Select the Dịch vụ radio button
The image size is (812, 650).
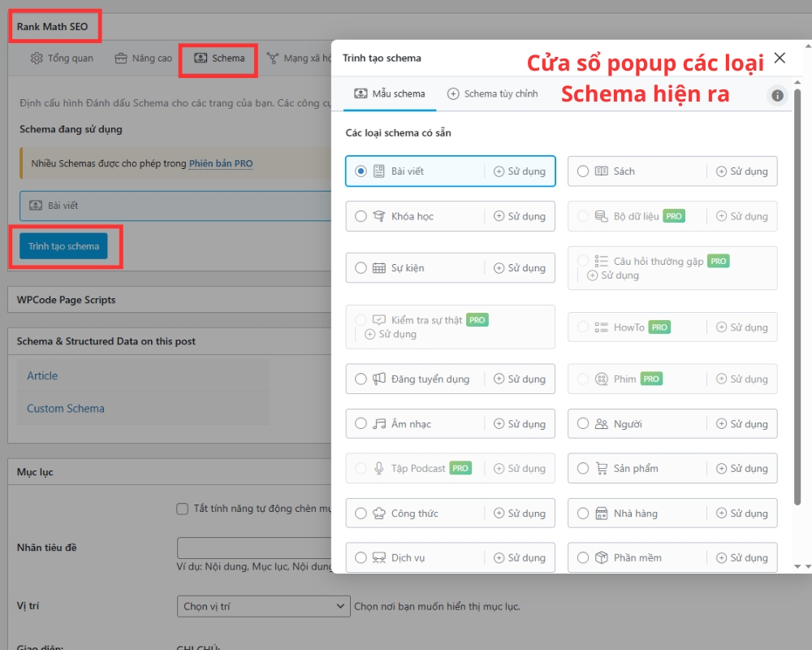361,557
